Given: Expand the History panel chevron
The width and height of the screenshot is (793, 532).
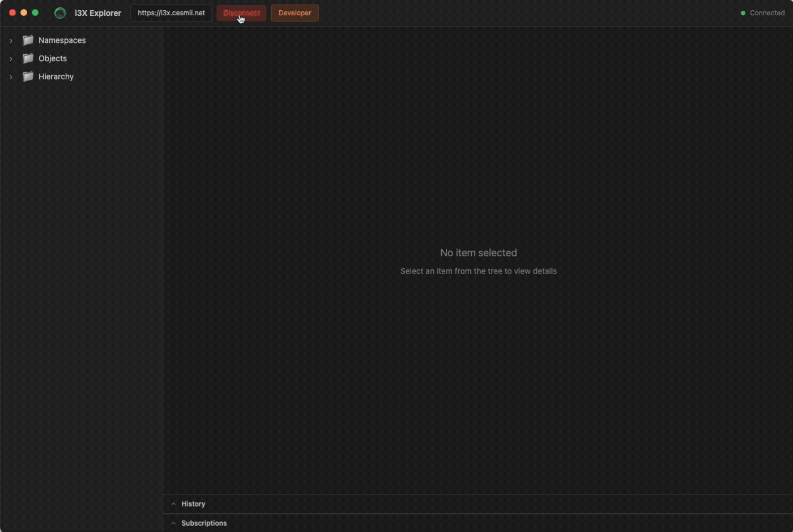Looking at the screenshot, I should [x=173, y=504].
